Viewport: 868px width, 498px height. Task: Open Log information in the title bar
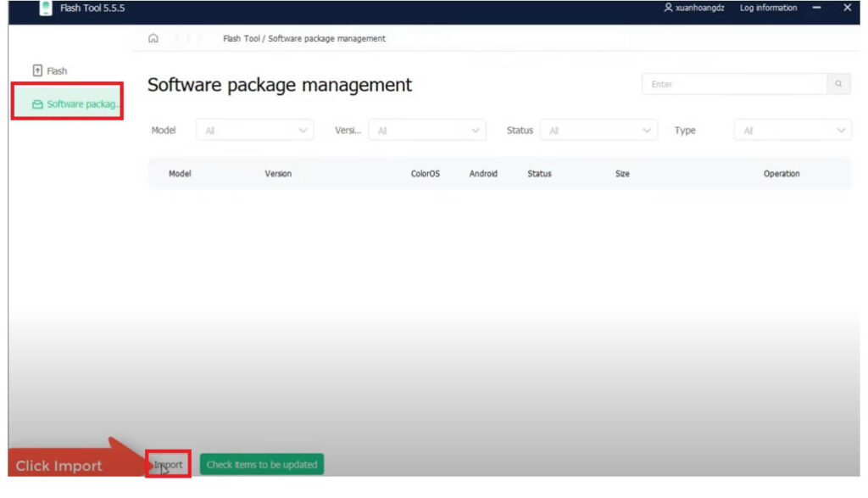click(768, 8)
